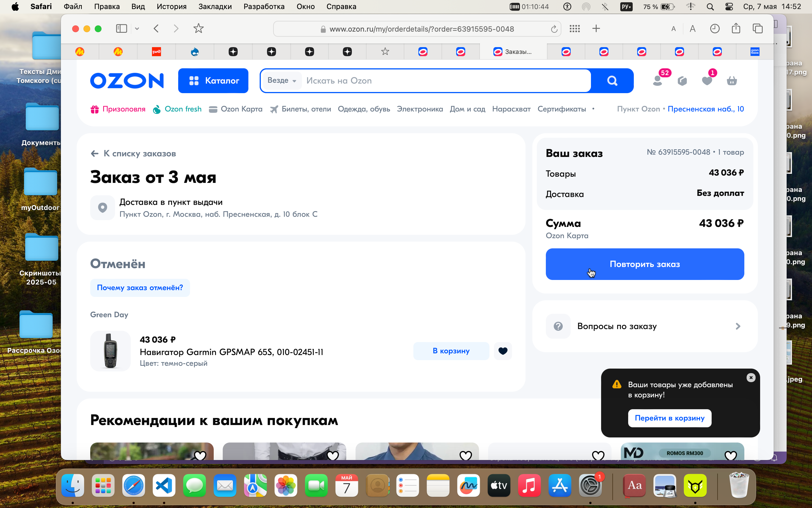
Task: Open the profile icon with 52 badge
Action: [658, 80]
